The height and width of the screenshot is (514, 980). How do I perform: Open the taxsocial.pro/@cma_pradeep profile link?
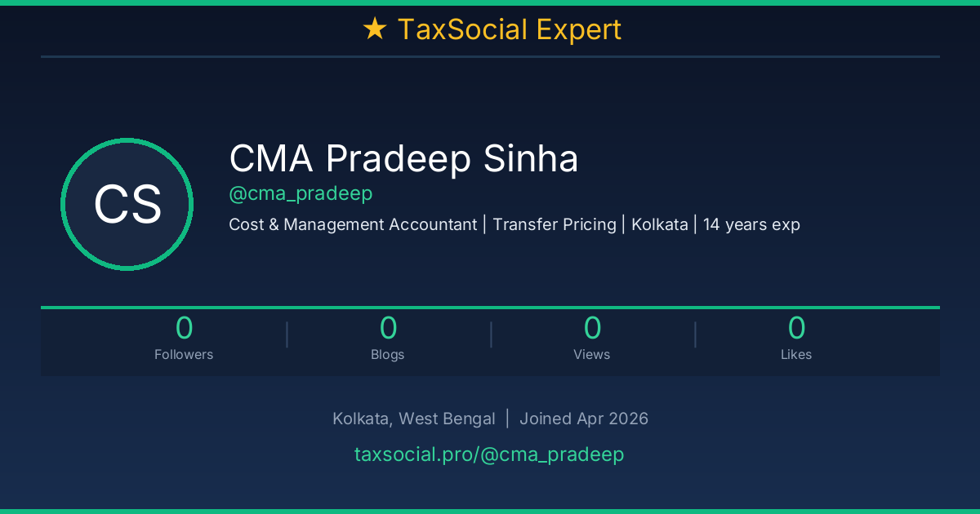click(x=489, y=454)
